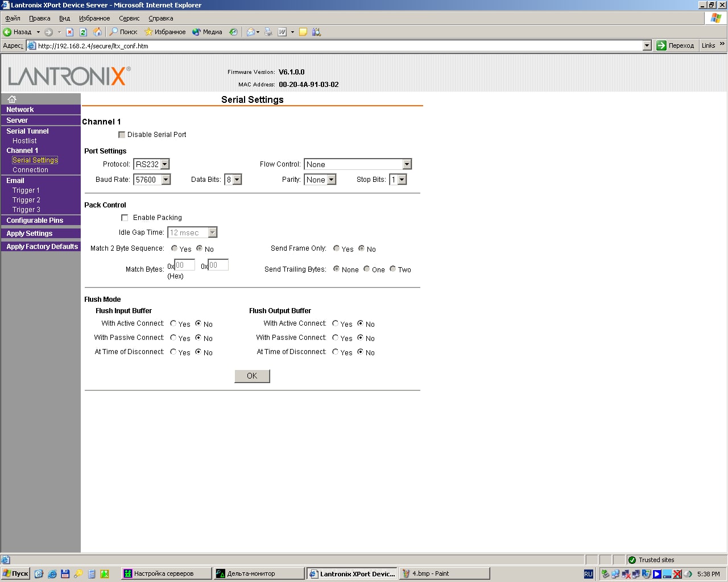
Task: Click the Print icon in toolbar
Action: [268, 32]
